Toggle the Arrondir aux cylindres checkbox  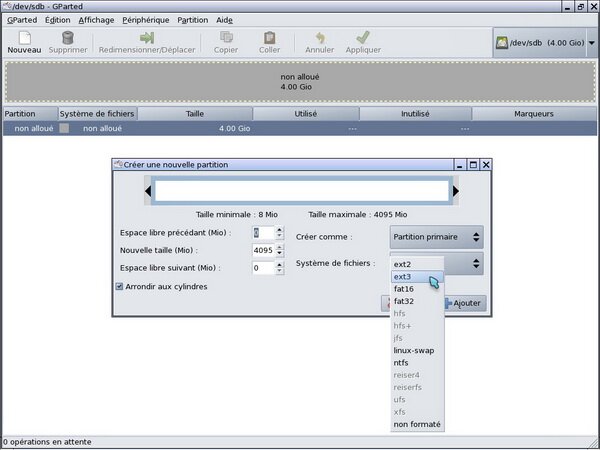(119, 286)
